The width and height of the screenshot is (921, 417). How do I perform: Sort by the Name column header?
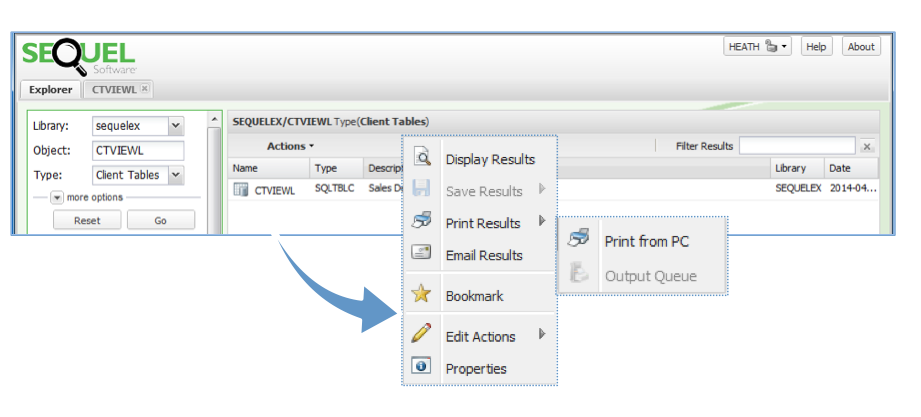pyautogui.click(x=269, y=168)
